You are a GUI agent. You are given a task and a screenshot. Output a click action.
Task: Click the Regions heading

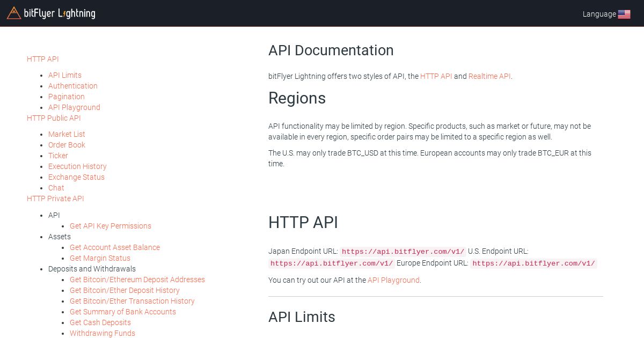click(x=297, y=98)
